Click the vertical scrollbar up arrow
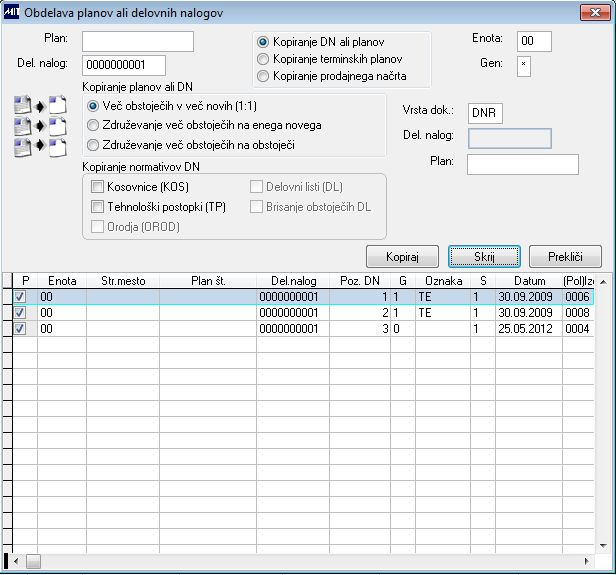The height and width of the screenshot is (575, 616). click(603, 282)
